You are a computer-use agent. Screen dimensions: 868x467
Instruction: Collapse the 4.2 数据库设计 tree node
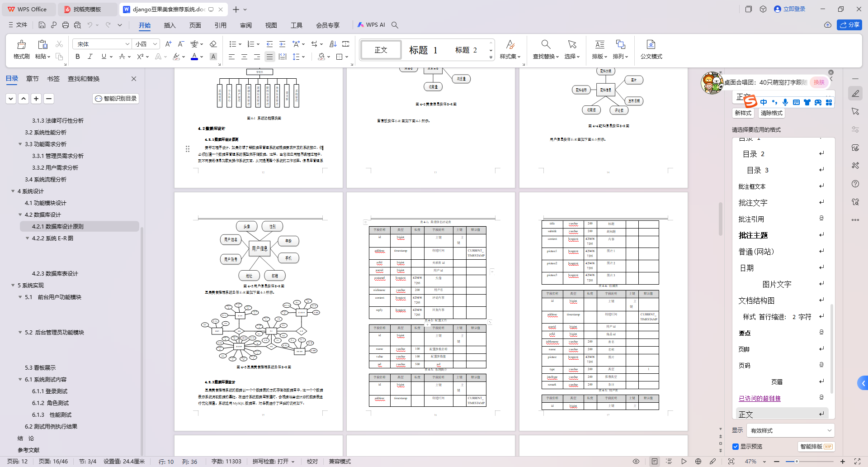coord(20,214)
